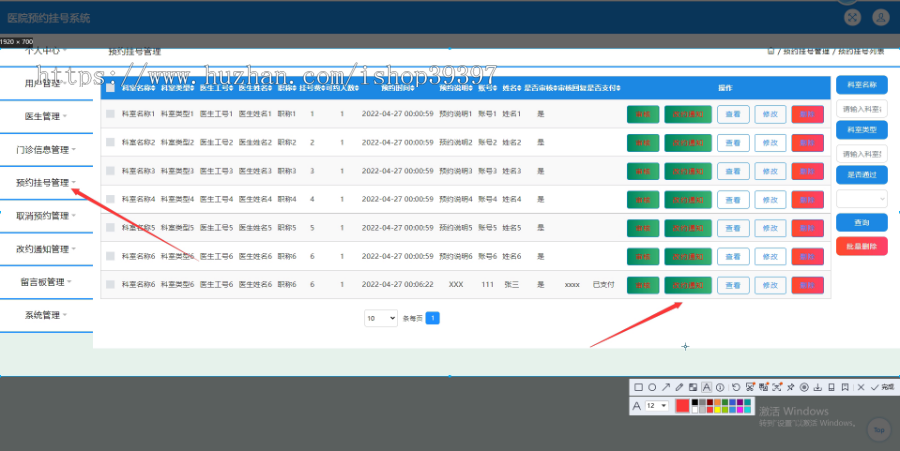
Task: Click the blue 查询 button
Action: [862, 223]
